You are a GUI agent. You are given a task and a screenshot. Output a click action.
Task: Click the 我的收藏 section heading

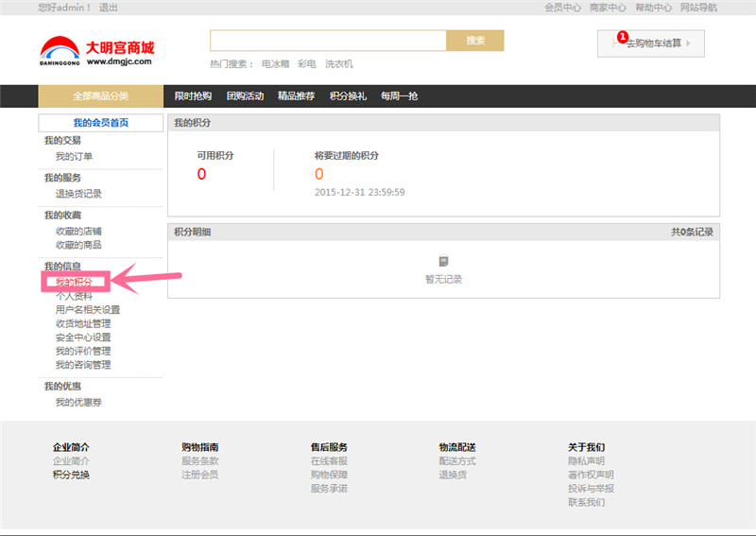pos(62,216)
